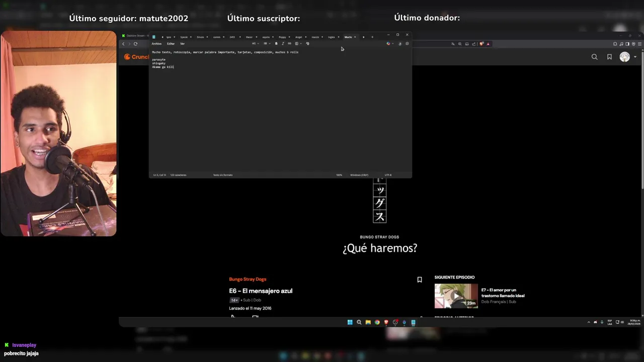Open Windows taskbar search
This screenshot has height=362, width=644.
[359, 322]
